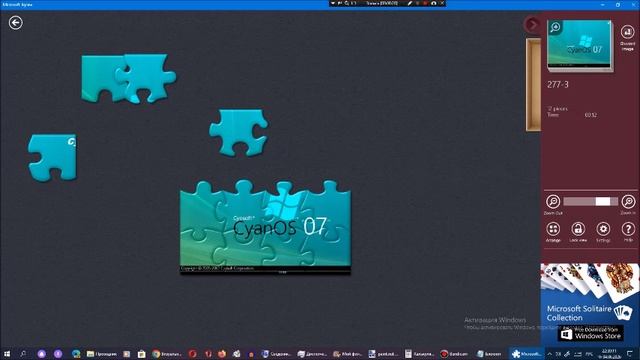Screen dimensions: 640x360
Task: Open the notification center icon
Action: 630,354
